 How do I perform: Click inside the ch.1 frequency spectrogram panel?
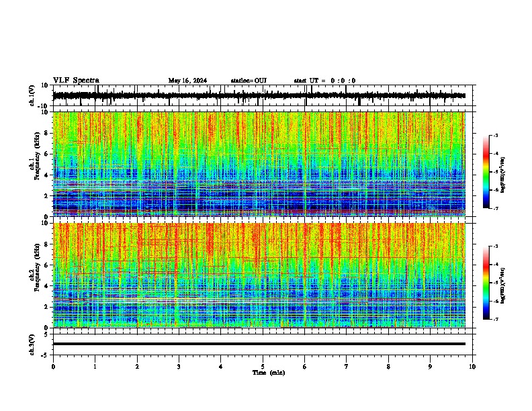259,164
